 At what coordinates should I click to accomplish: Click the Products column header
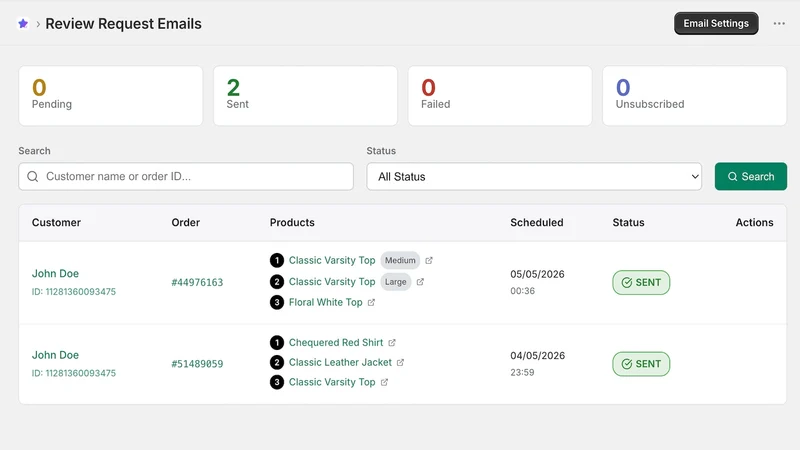pyautogui.click(x=292, y=222)
